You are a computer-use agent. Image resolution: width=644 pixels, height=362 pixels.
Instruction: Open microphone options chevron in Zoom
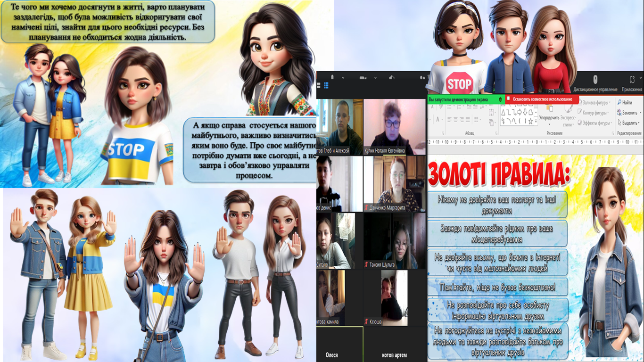tap(343, 78)
